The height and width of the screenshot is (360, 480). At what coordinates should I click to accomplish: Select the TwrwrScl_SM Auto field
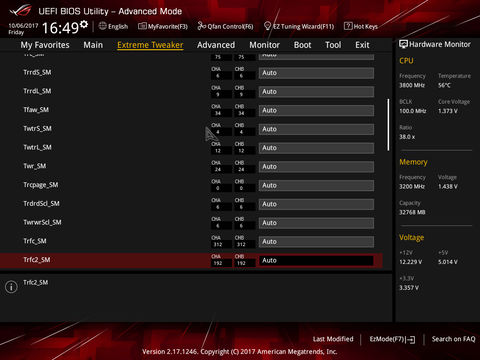click(x=316, y=223)
